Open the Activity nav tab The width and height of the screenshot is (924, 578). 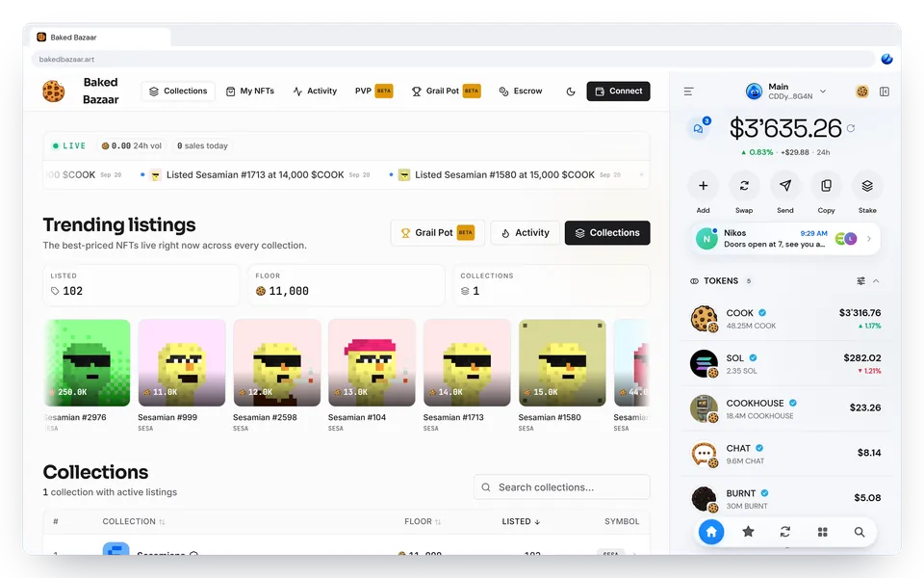click(315, 92)
